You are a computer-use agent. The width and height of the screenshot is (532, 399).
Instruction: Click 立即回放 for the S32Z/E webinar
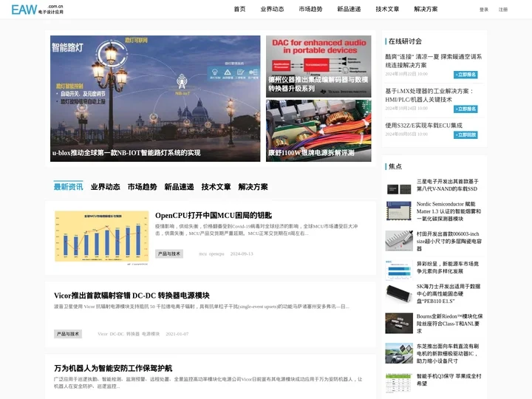pos(465,135)
